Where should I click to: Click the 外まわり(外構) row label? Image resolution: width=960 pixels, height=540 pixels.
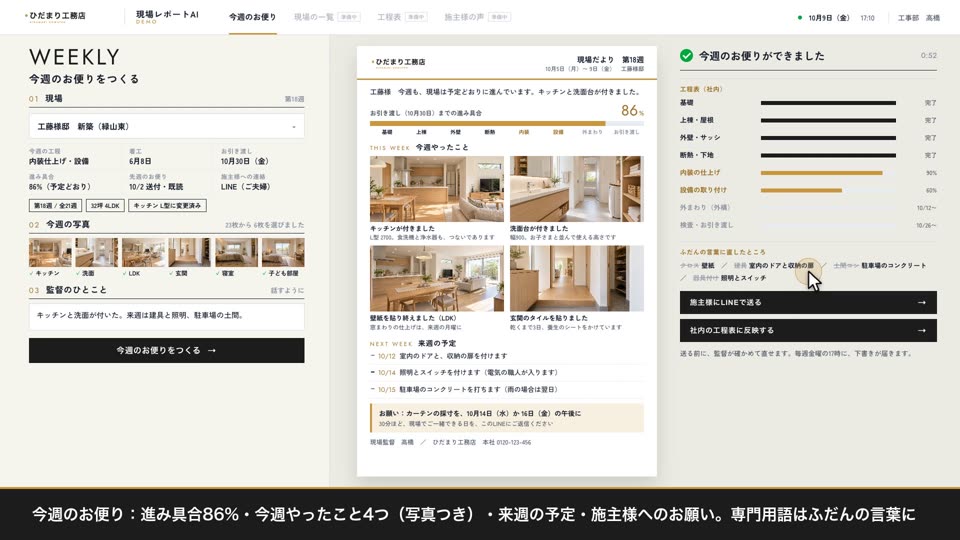[705, 208]
